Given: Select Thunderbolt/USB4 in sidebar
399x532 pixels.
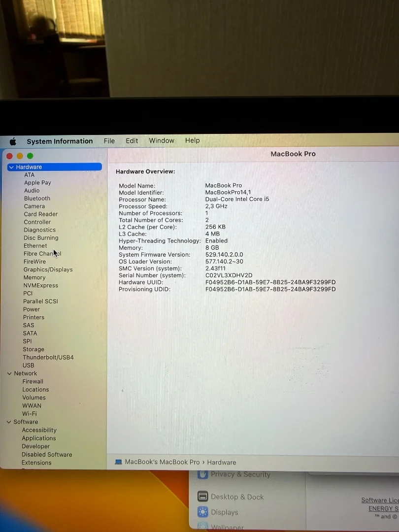Looking at the screenshot, I should [48, 357].
